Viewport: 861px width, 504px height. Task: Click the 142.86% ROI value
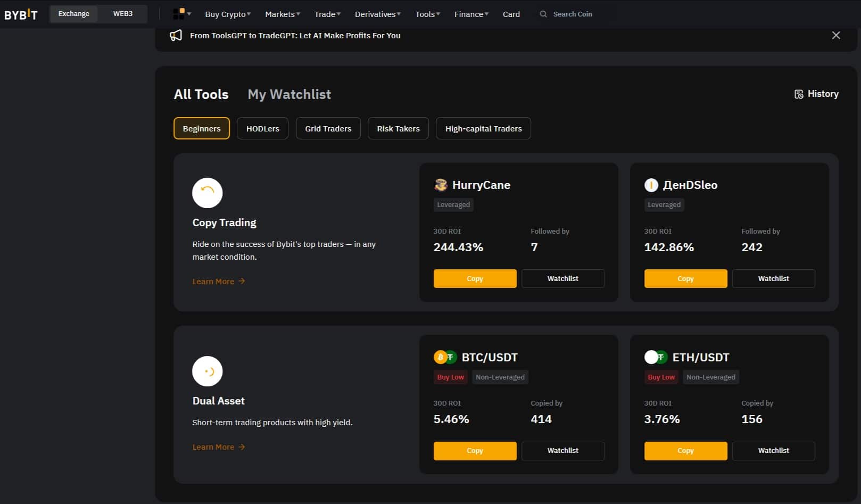tap(669, 247)
